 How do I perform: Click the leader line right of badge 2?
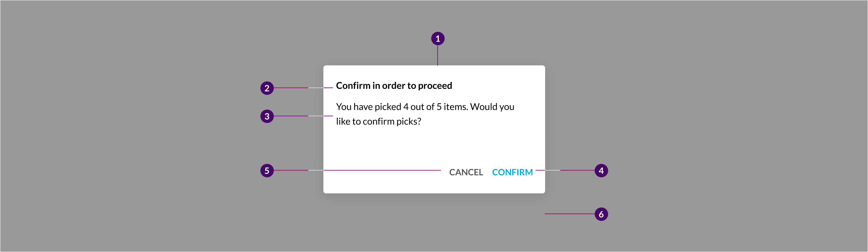291,88
